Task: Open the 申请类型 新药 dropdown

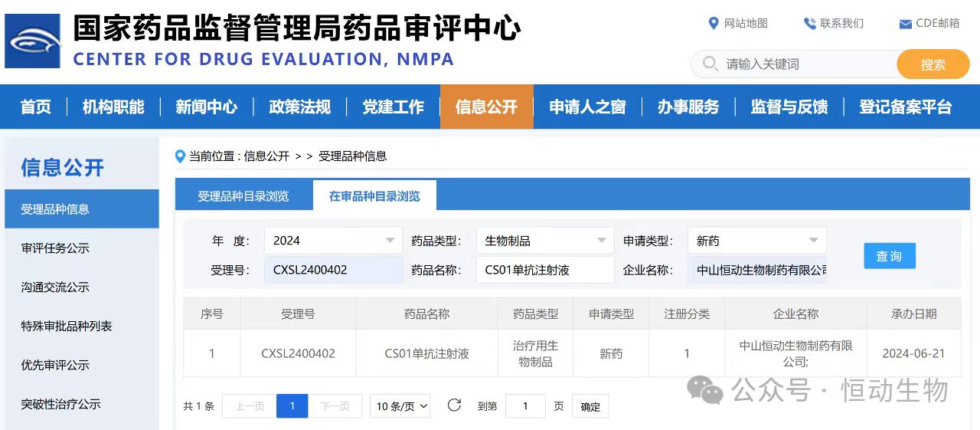Action: [x=756, y=241]
